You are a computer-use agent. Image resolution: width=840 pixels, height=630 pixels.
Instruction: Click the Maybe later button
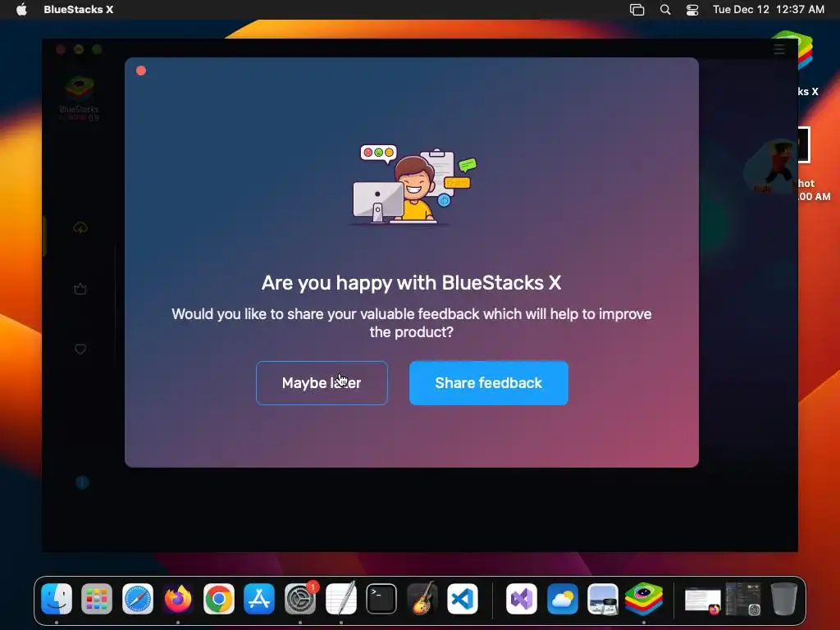click(x=322, y=383)
